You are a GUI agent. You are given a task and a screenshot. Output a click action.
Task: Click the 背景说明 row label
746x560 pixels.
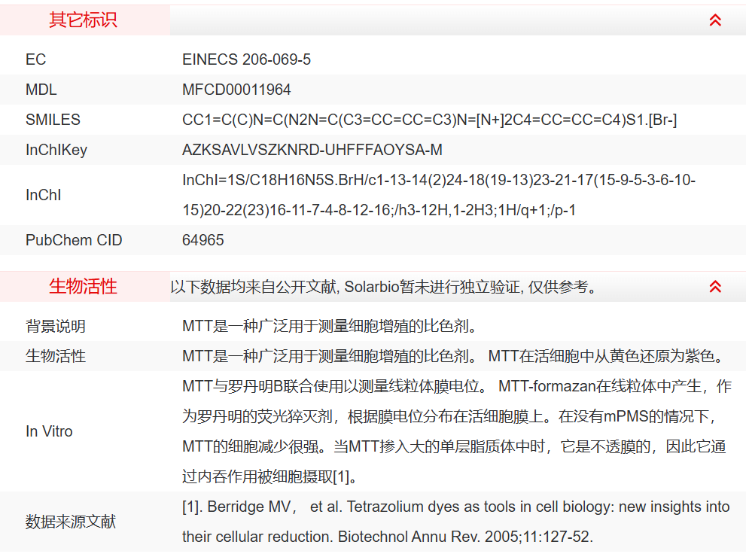[56, 326]
